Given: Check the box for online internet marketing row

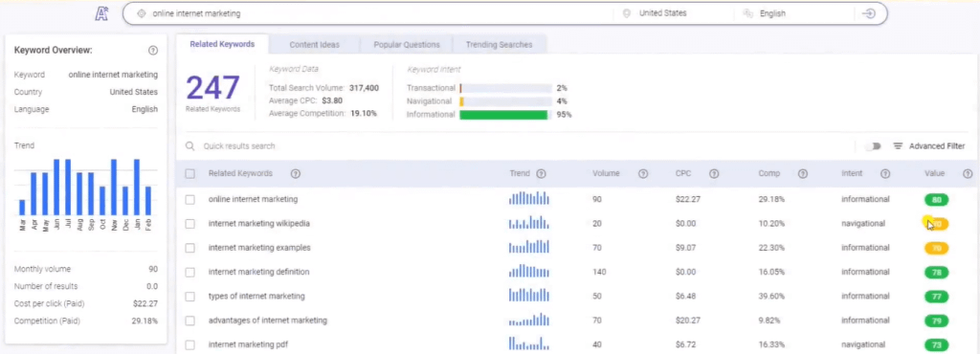Looking at the screenshot, I should click(190, 200).
